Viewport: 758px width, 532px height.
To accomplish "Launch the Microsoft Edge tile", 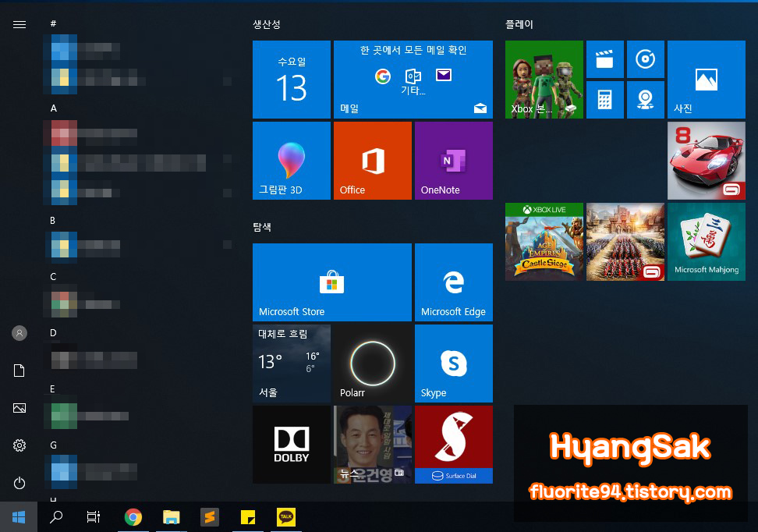I will pyautogui.click(x=454, y=282).
